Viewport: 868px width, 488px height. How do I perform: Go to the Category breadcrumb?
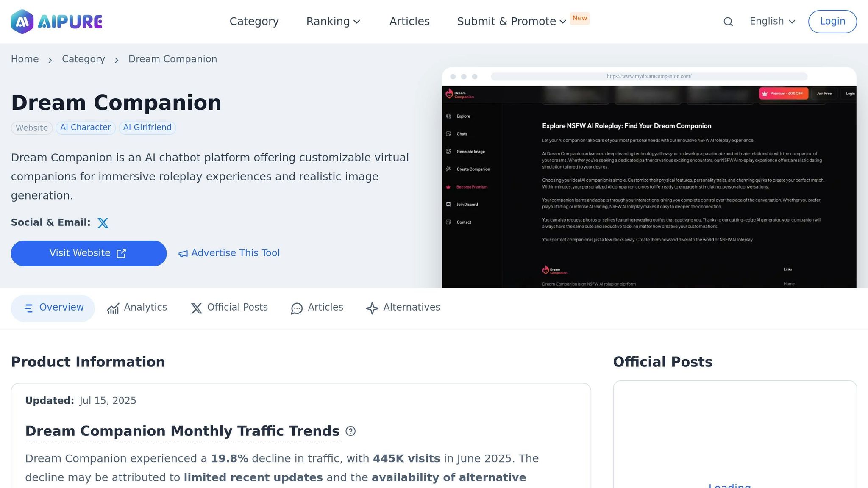tap(83, 59)
